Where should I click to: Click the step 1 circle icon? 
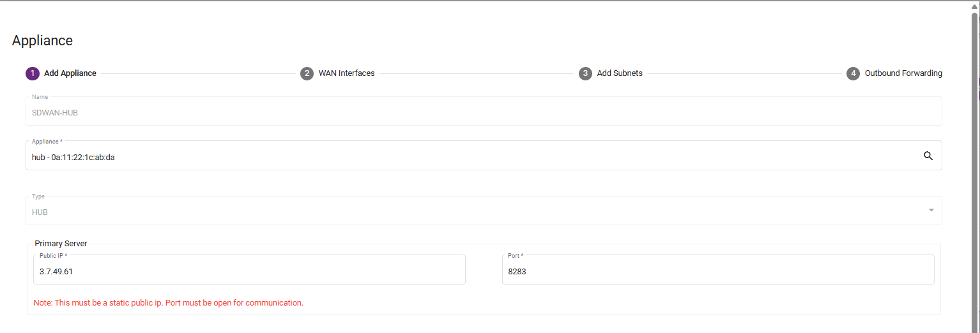click(33, 73)
